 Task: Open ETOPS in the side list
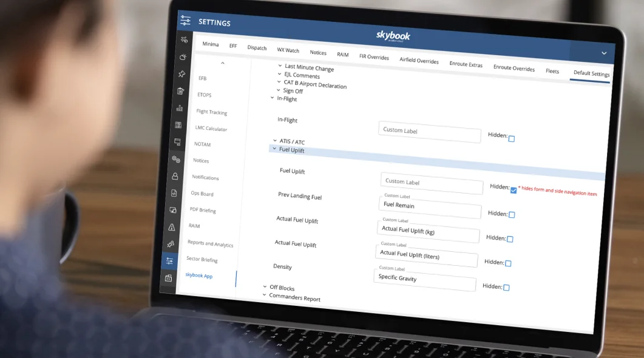pyautogui.click(x=204, y=95)
